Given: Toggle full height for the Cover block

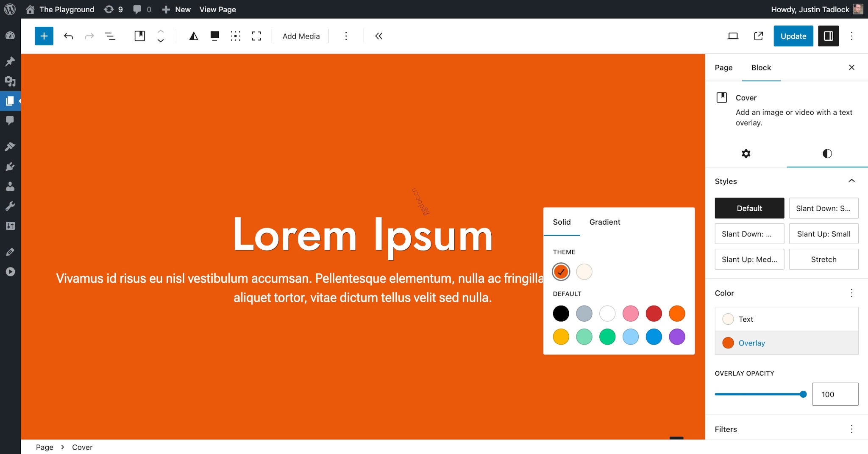Looking at the screenshot, I should [x=256, y=36].
